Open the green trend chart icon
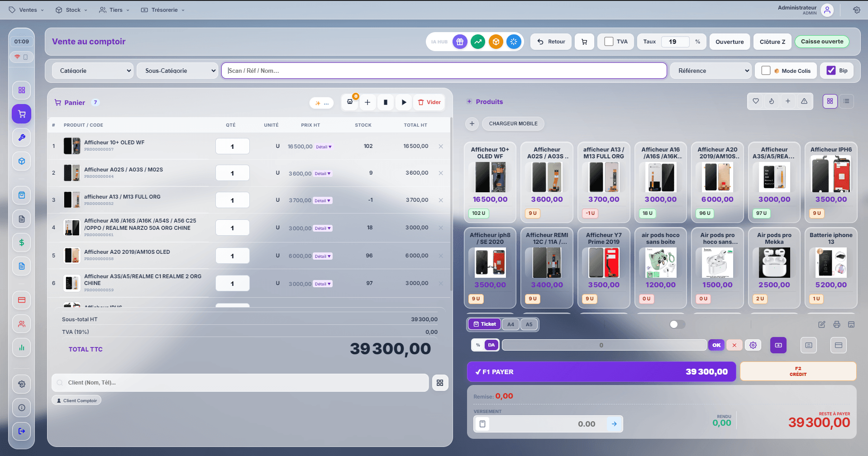The image size is (868, 456). point(477,42)
